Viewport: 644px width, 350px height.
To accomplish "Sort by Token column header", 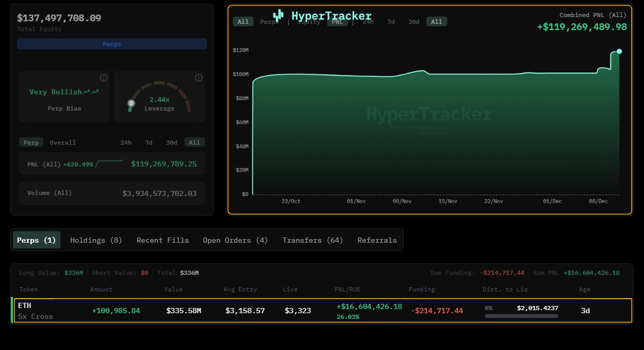I will point(28,289).
